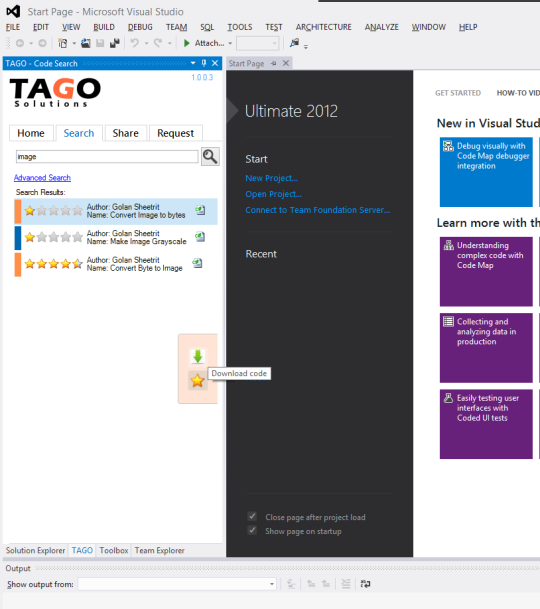Click the Redo toolbar icon

[x=158, y=43]
